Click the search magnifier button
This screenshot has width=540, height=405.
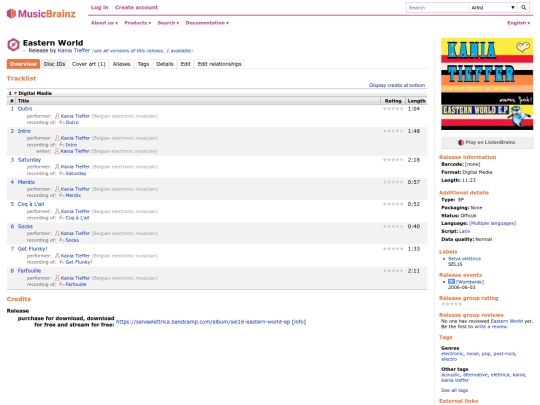[523, 8]
